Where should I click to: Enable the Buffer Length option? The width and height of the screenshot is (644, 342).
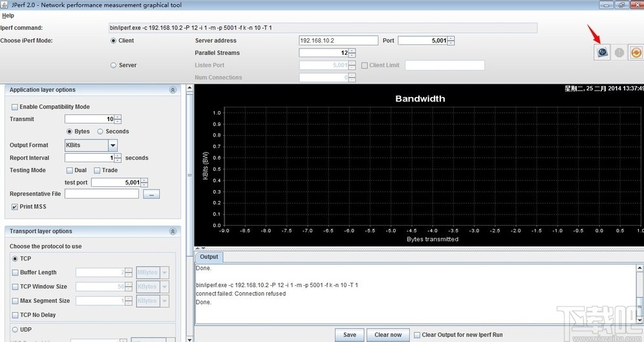pyautogui.click(x=16, y=273)
